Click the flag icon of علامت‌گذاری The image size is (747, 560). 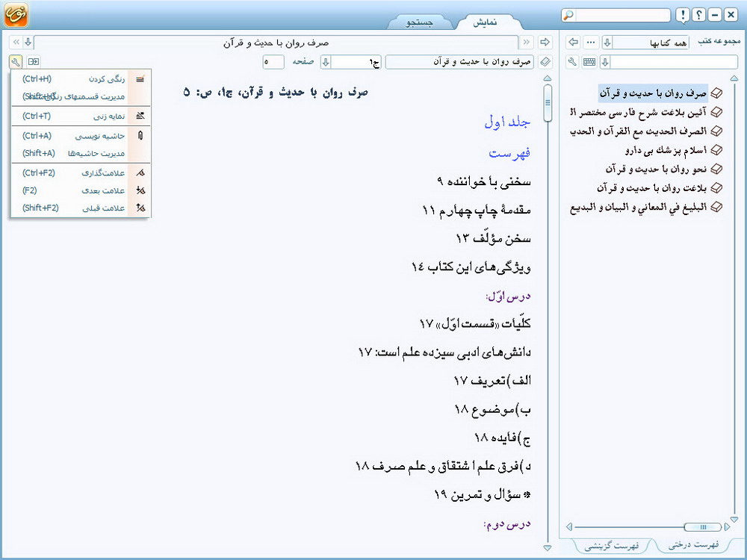coord(140,173)
